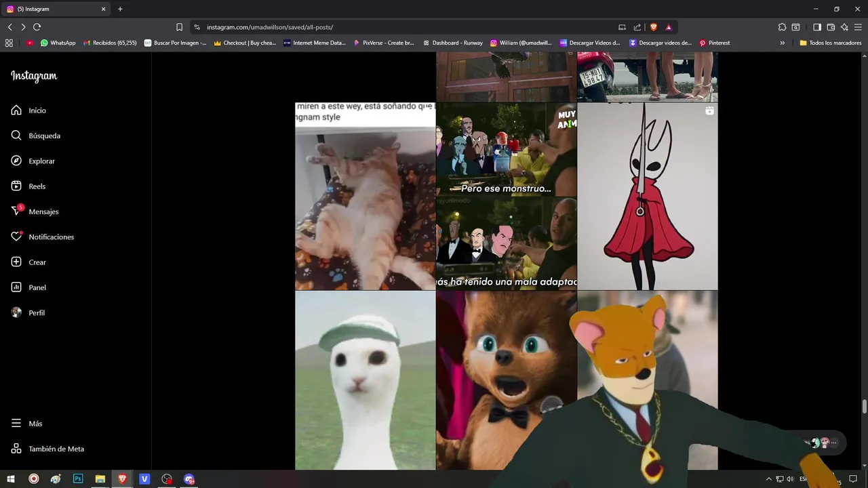The width and height of the screenshot is (868, 488).
Task: Open Buscar Por Imagen bookmark
Action: [175, 43]
